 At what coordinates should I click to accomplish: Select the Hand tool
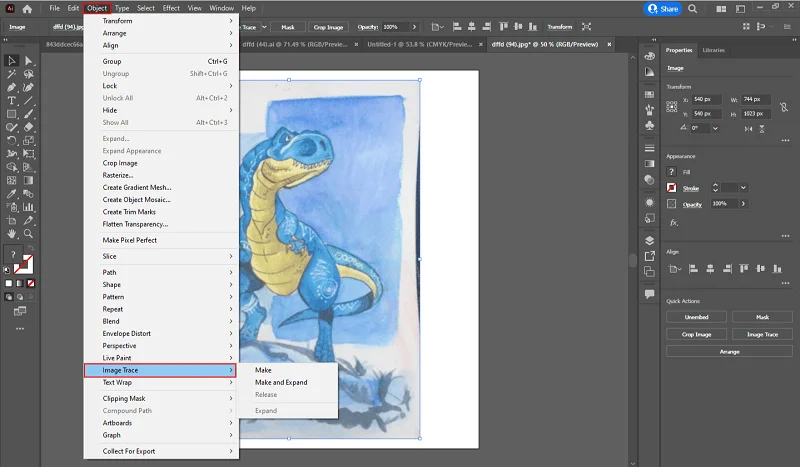tap(11, 234)
